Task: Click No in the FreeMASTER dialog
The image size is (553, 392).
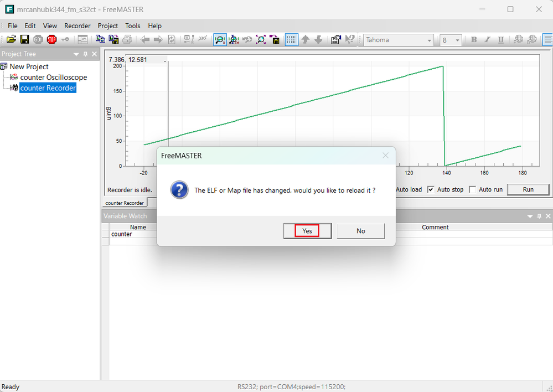Action: coord(360,231)
